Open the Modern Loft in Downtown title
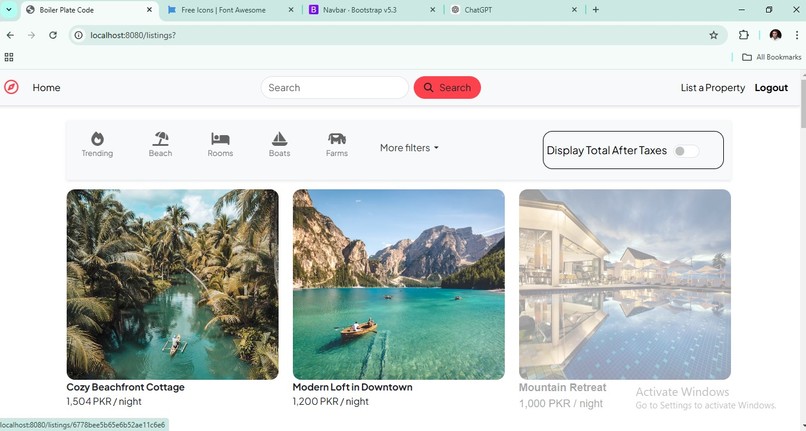 [x=352, y=387]
